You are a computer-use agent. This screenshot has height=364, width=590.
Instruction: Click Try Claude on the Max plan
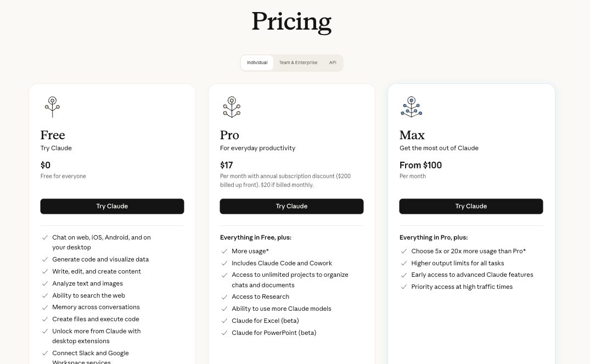(471, 206)
